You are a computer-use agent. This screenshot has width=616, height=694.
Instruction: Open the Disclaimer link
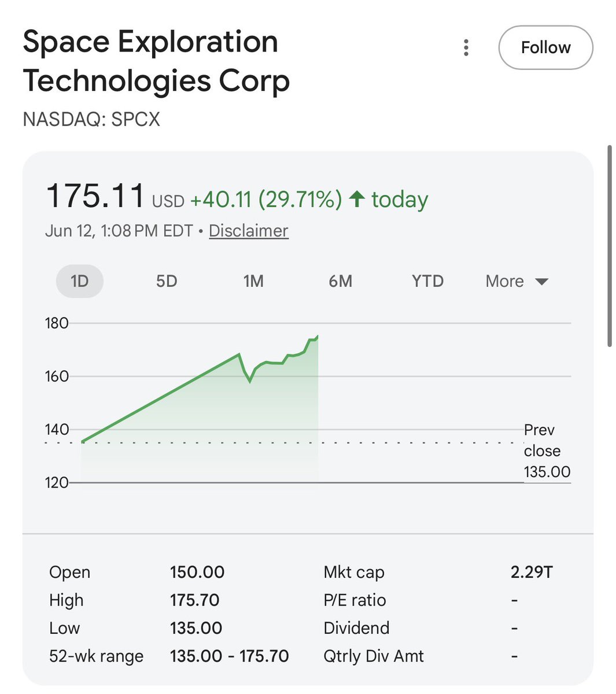(x=248, y=231)
